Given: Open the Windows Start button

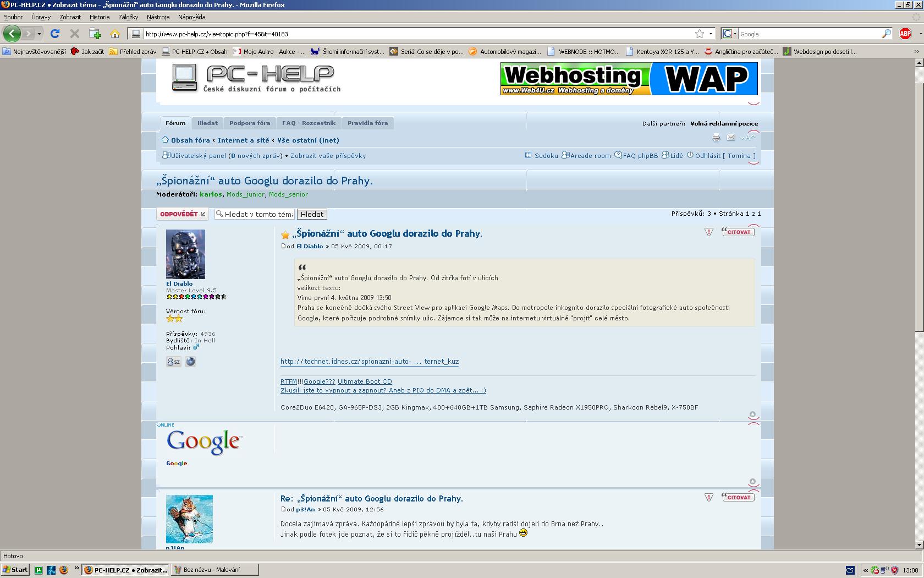Looking at the screenshot, I should click(x=15, y=570).
